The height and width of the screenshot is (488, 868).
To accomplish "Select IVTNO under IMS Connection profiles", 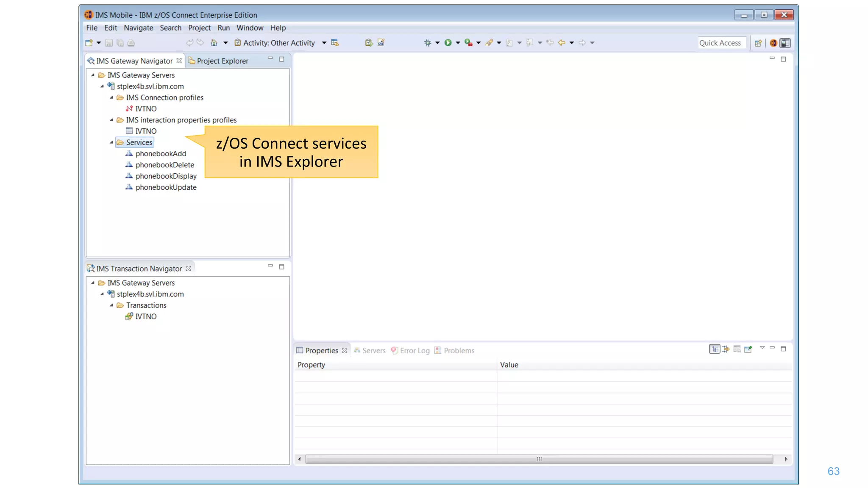I will point(141,109).
